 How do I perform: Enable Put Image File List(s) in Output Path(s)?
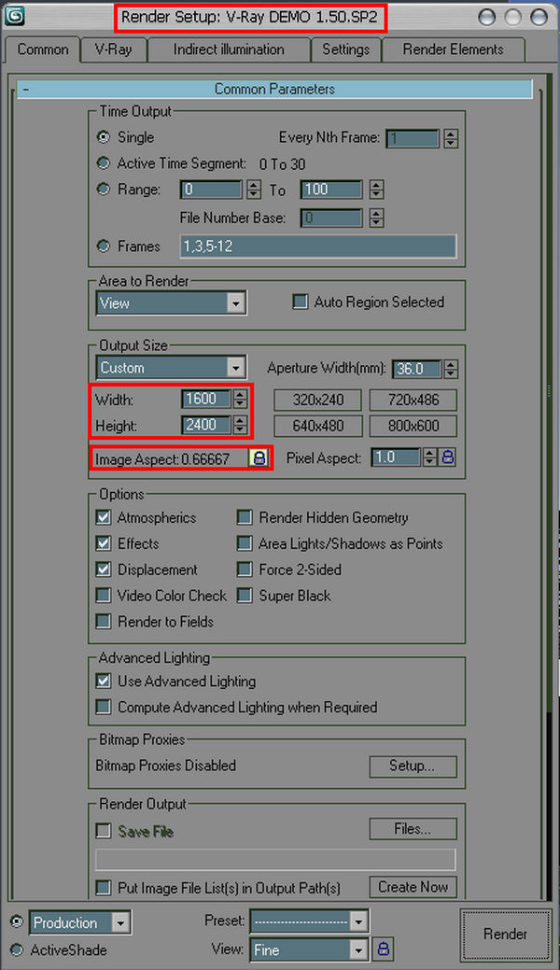tap(104, 888)
